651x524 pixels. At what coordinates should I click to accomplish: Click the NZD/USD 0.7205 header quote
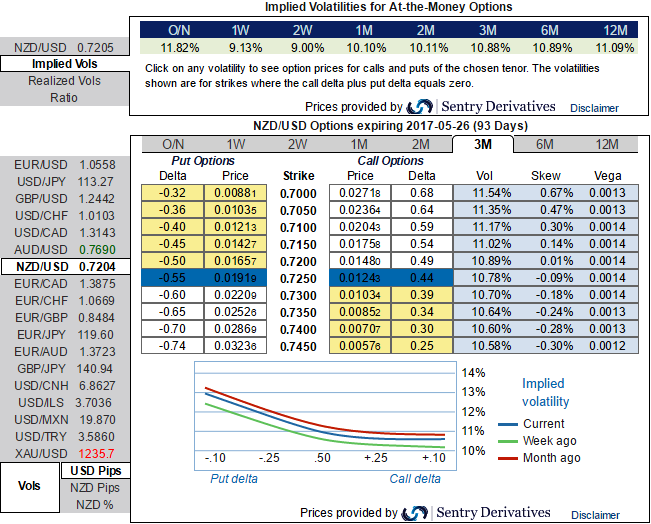pos(65,47)
